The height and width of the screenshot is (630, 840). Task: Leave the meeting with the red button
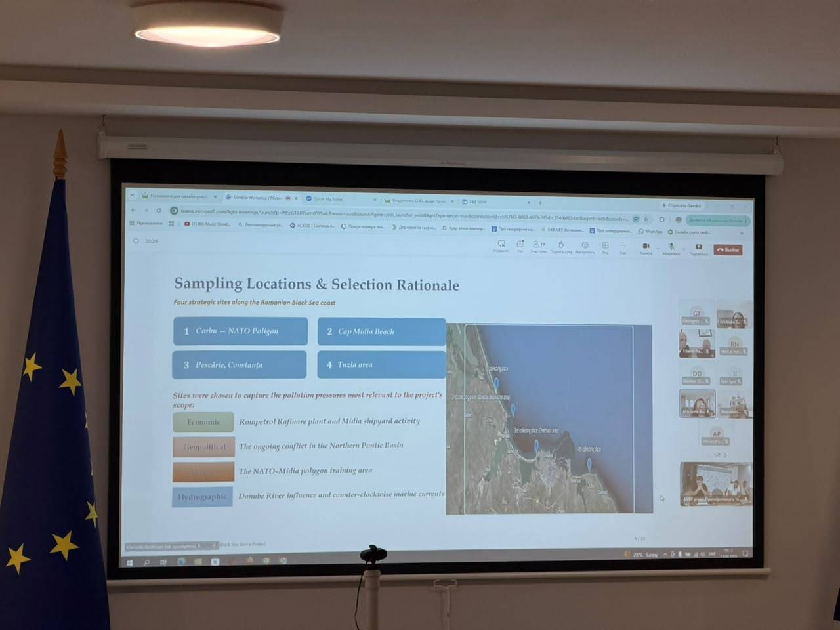pyautogui.click(x=728, y=250)
